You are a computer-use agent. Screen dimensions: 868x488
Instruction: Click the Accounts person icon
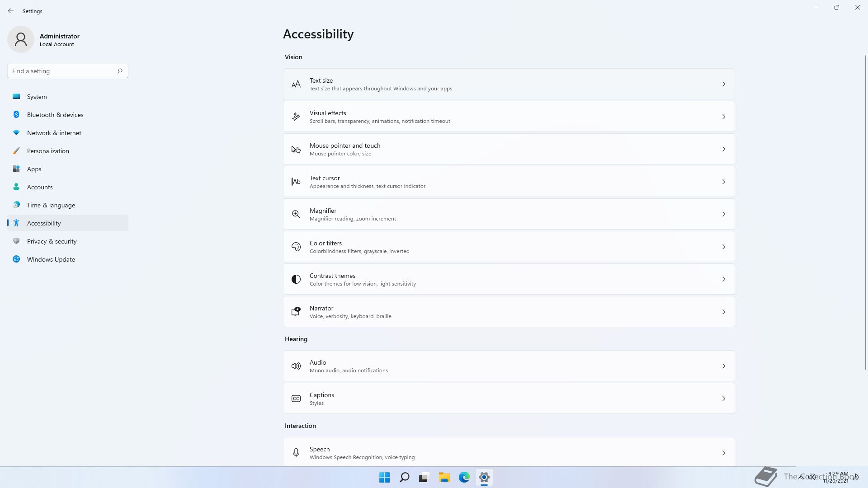(16, 187)
